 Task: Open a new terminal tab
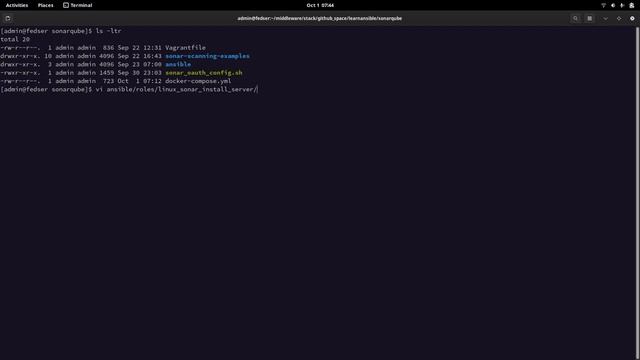8,18
